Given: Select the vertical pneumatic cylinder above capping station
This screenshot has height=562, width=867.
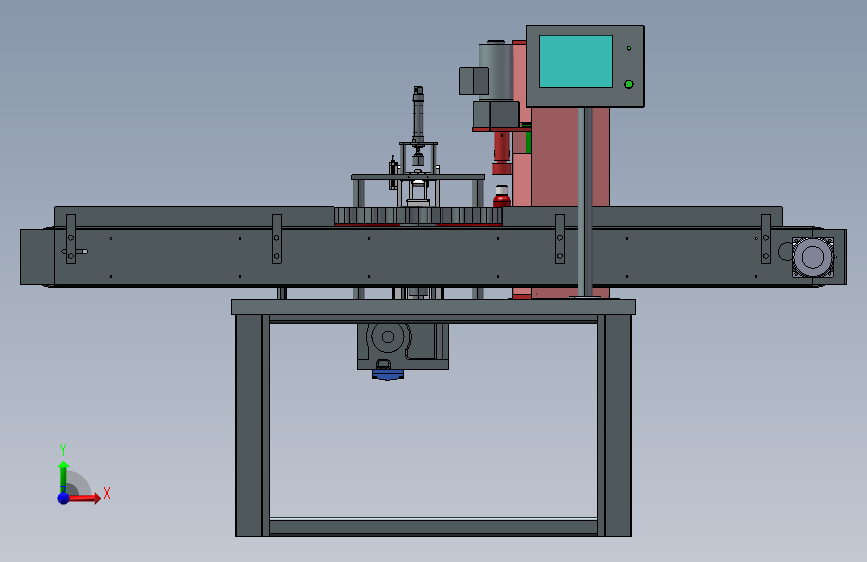Looking at the screenshot, I should [x=418, y=114].
